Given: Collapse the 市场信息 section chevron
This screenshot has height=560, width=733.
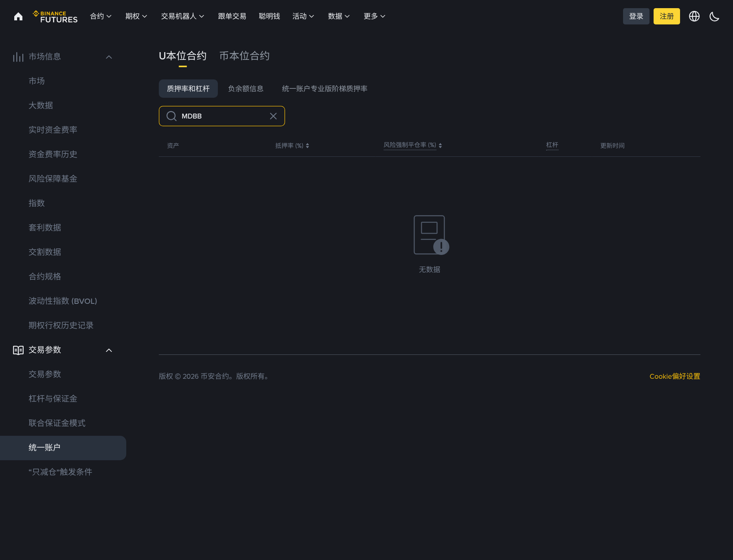Looking at the screenshot, I should (109, 57).
